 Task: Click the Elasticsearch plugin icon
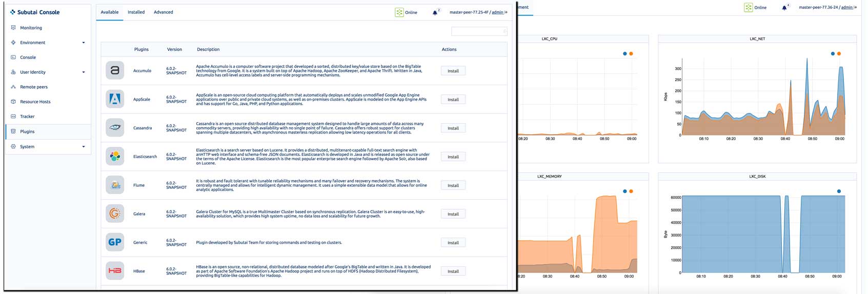tap(115, 156)
